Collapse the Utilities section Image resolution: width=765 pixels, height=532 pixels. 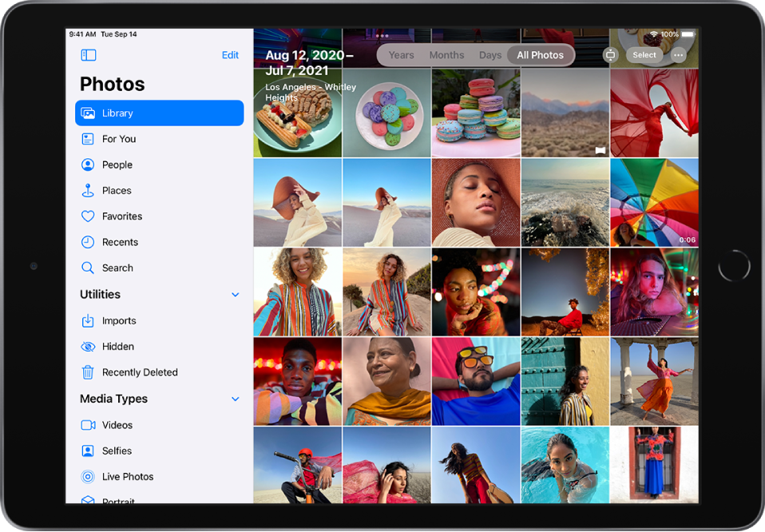236,295
